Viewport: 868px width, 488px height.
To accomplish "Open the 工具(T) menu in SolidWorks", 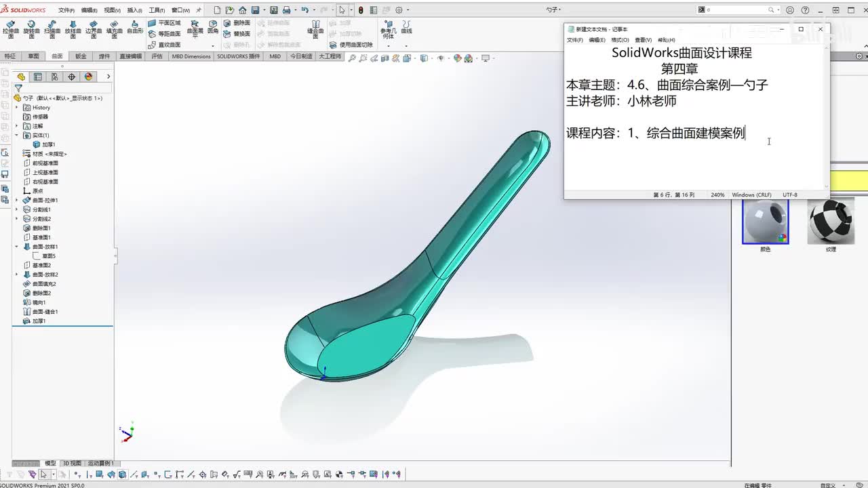I will pos(157,10).
